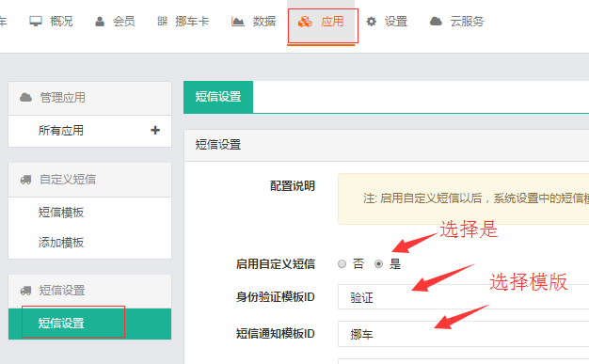This screenshot has height=364, width=589.
Task: Click the cloud icon next to 管理应用
Action: [x=26, y=98]
